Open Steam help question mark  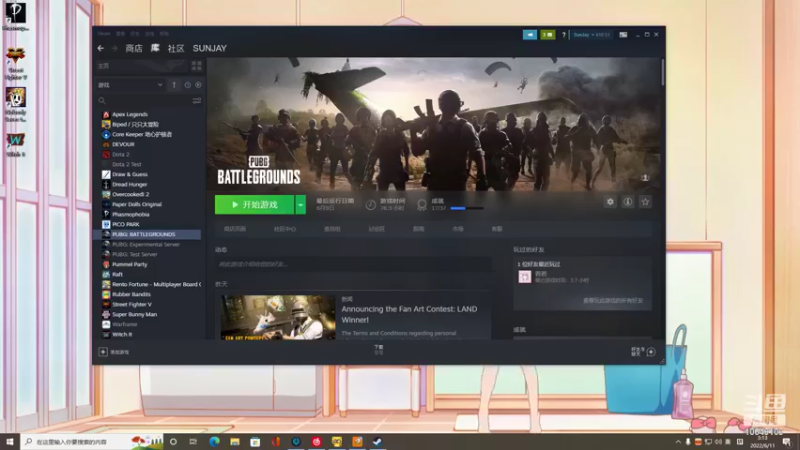point(564,35)
